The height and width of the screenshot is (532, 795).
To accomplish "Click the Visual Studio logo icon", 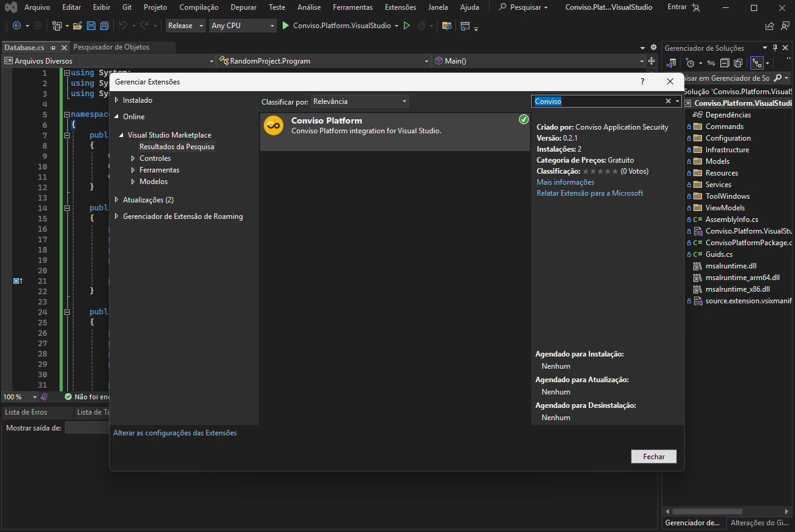I will (10, 7).
